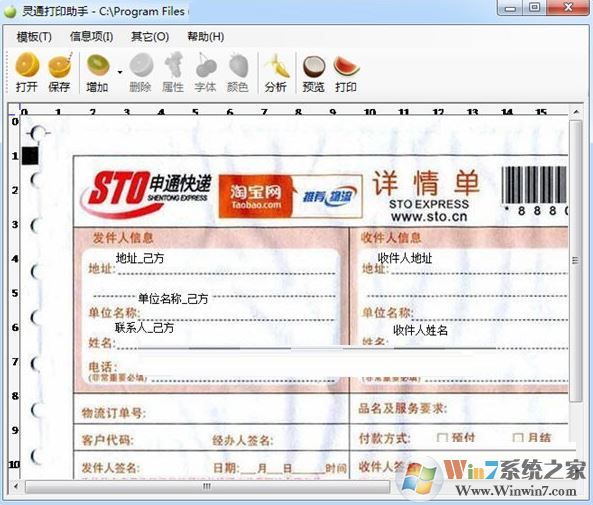Select the 联系人_己方 field
This screenshot has width=593, height=505.
(x=144, y=327)
